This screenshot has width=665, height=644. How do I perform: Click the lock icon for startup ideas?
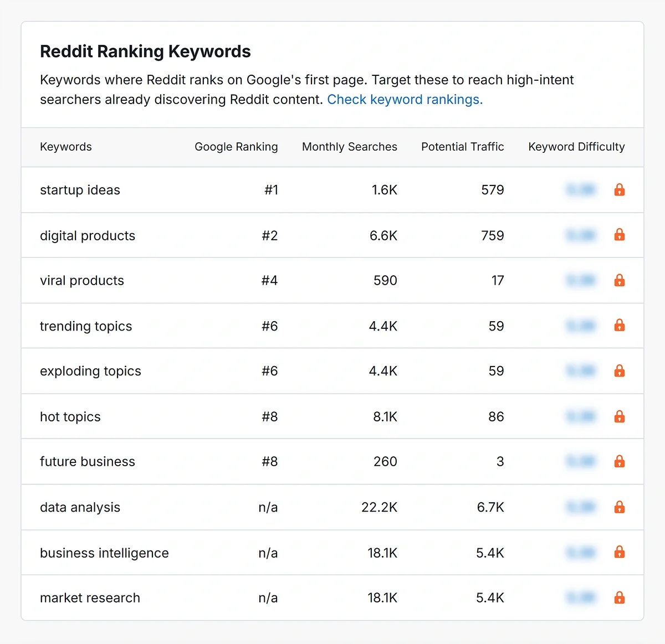pyautogui.click(x=619, y=190)
